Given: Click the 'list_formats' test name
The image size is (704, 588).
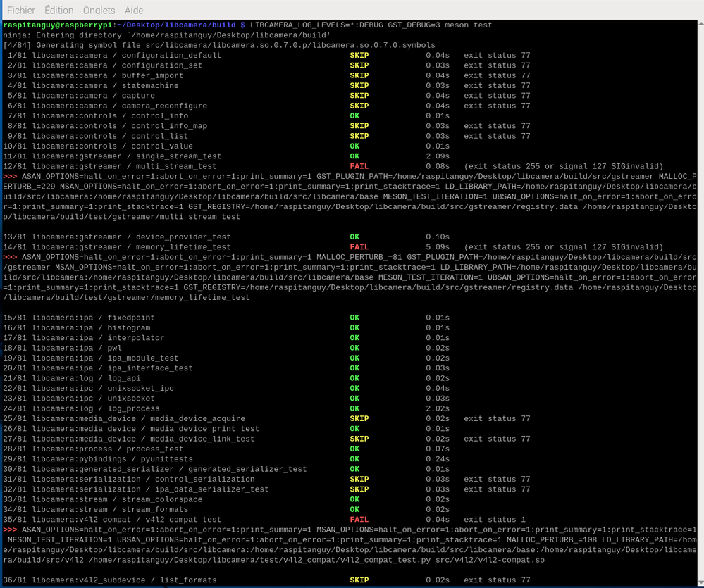Looking at the screenshot, I should 188,580.
